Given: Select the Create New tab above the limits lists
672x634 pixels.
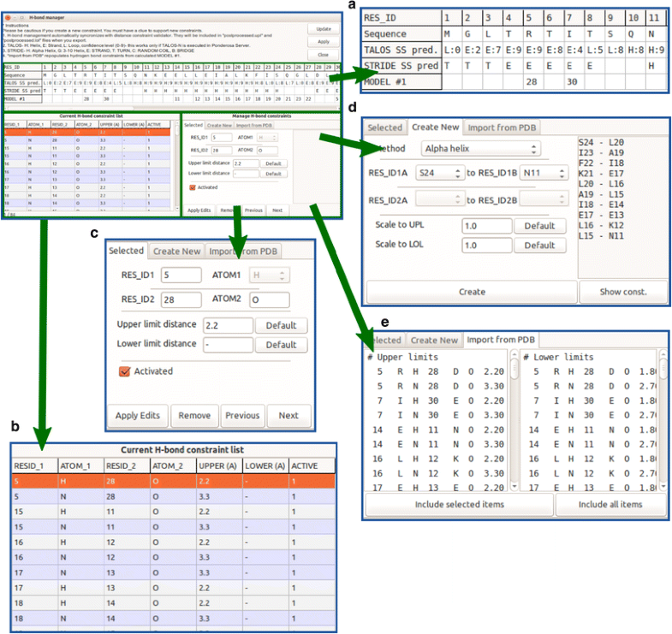Looking at the screenshot, I should 435,340.
